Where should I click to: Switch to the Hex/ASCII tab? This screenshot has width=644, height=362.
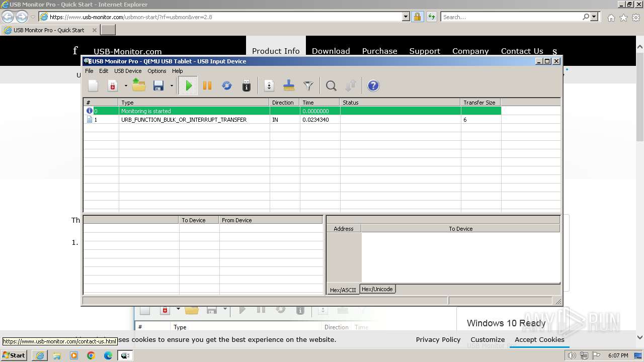pos(343,290)
